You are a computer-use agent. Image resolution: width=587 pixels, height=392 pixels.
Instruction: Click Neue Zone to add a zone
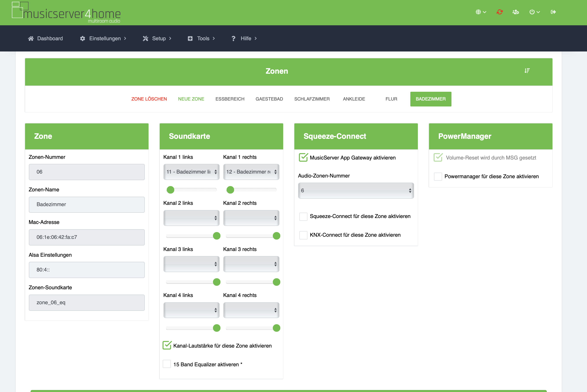click(x=191, y=99)
